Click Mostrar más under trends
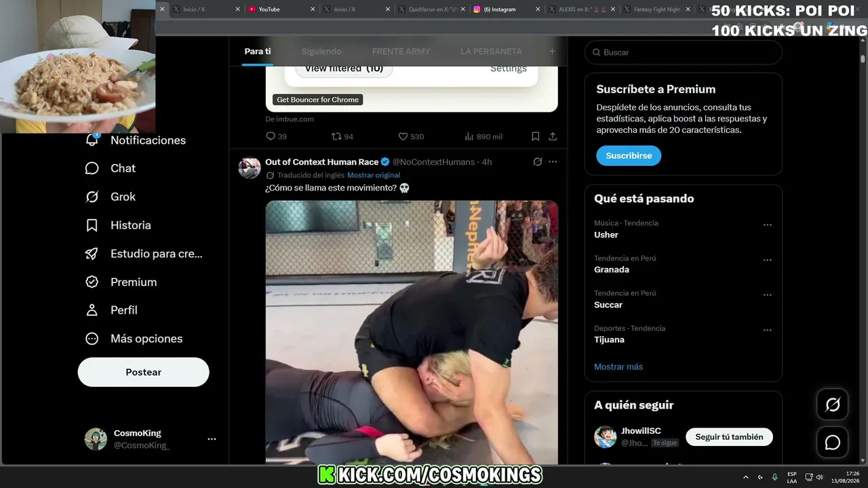This screenshot has height=488, width=868. click(618, 367)
